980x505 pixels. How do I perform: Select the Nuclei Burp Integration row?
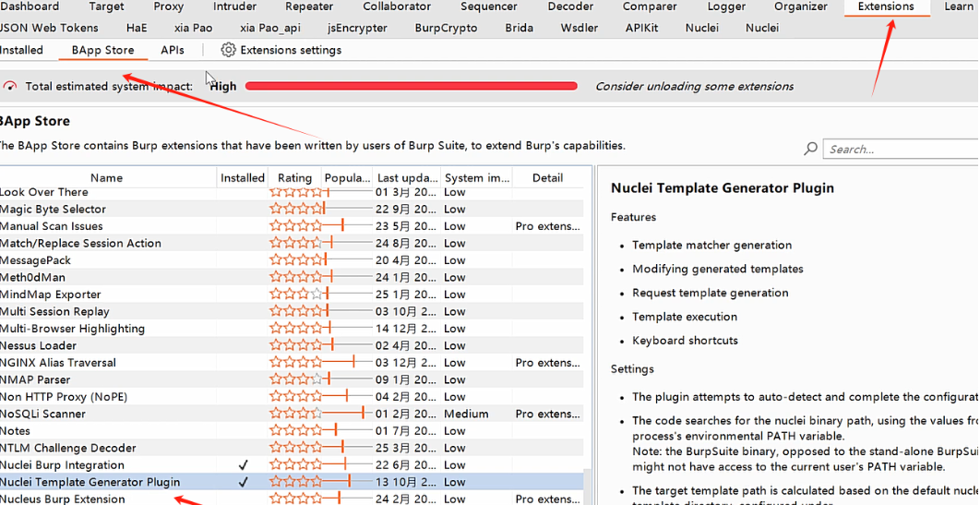[x=292, y=465]
